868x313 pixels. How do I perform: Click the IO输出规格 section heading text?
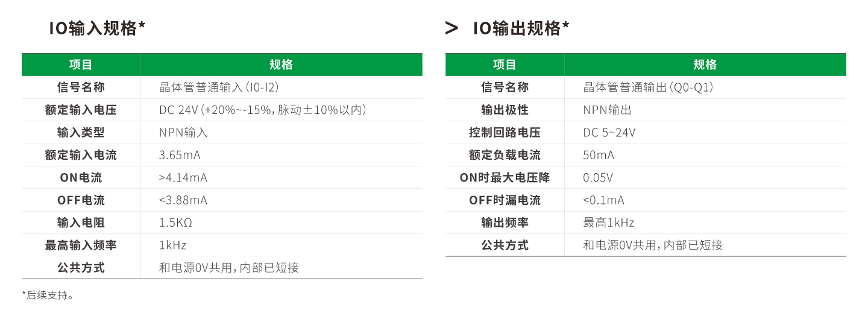click(521, 28)
